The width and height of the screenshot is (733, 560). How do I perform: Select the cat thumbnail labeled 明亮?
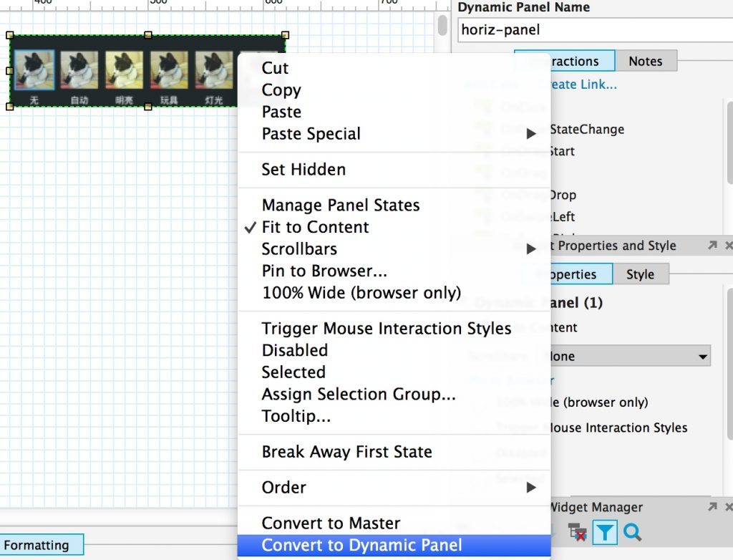coord(124,70)
